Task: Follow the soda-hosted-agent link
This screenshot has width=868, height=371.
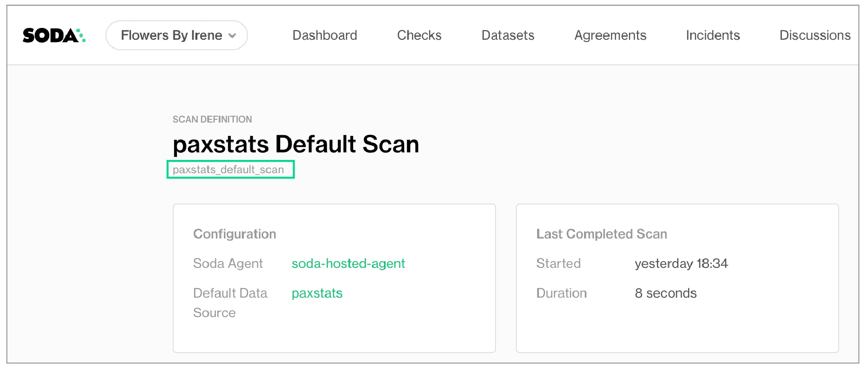Action: pos(348,264)
